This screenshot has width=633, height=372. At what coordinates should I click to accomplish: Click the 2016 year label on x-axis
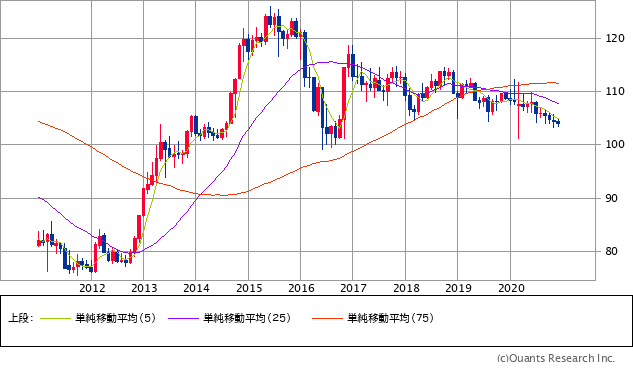point(301,288)
